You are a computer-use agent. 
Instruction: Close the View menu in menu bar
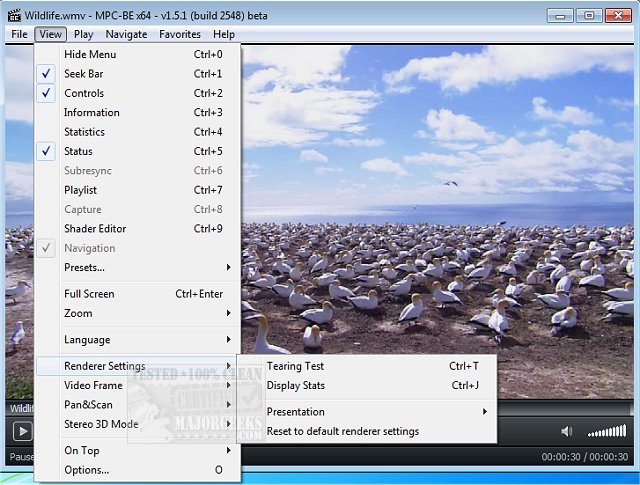[x=51, y=34]
